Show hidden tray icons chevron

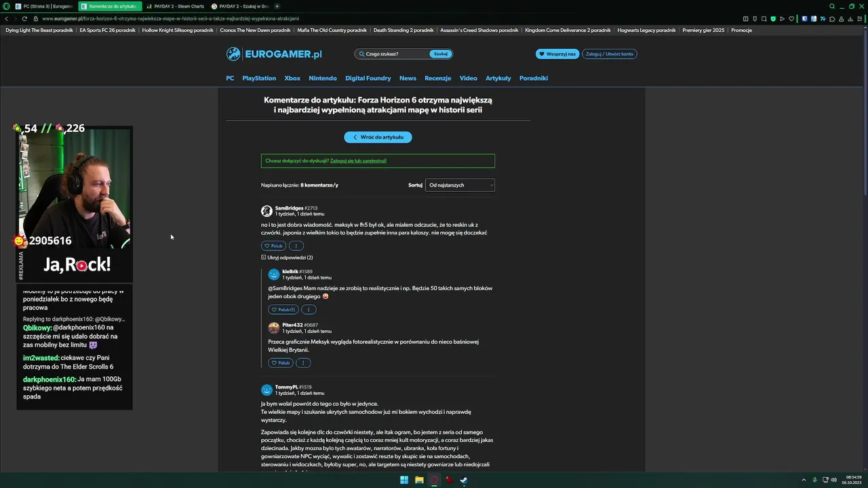tap(804, 480)
